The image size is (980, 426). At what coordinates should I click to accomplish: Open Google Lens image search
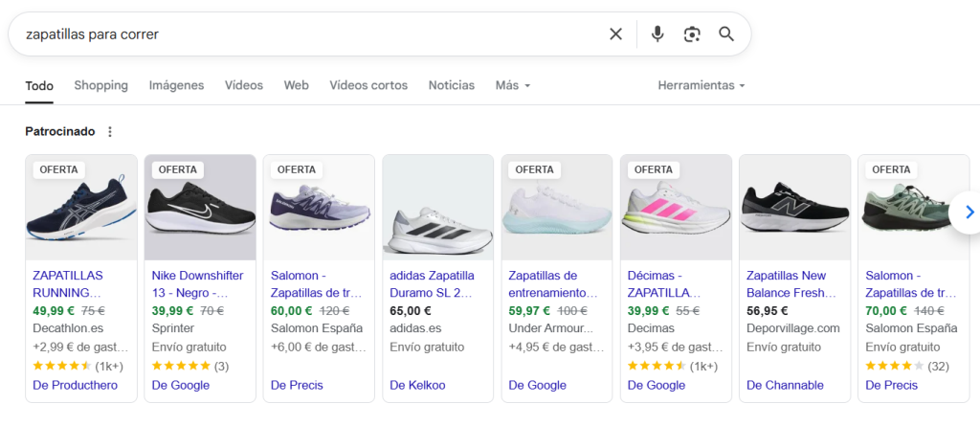coord(692,34)
